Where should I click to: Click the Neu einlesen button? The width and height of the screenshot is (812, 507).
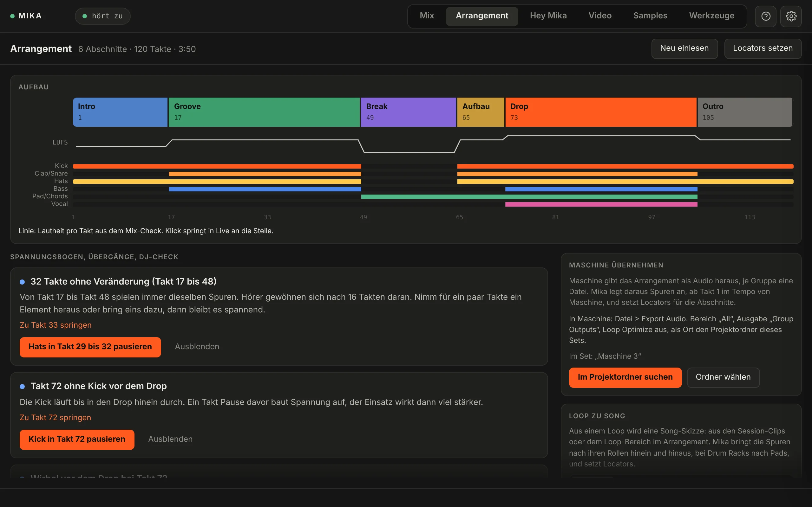point(684,48)
